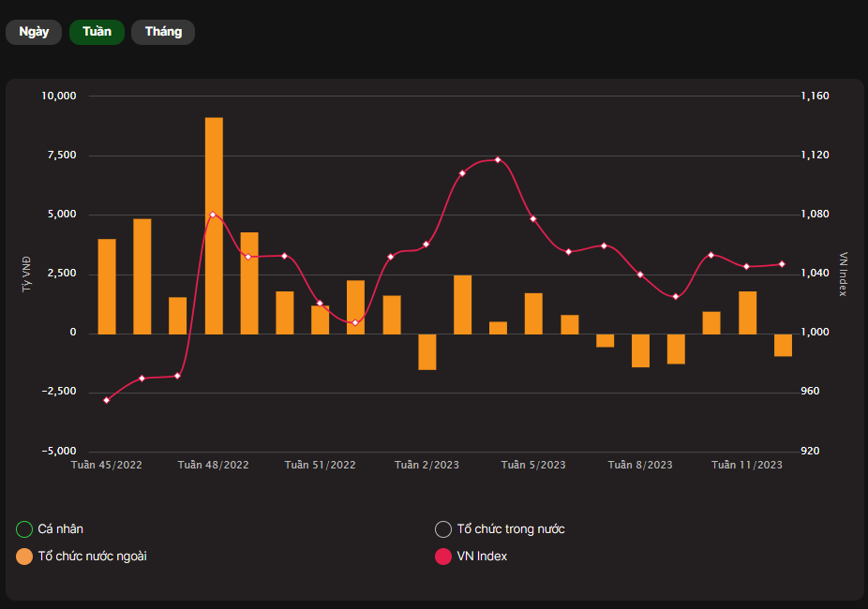Image resolution: width=868 pixels, height=609 pixels.
Task: Select the orange bar for Tuần 45/2022
Action: 107,286
